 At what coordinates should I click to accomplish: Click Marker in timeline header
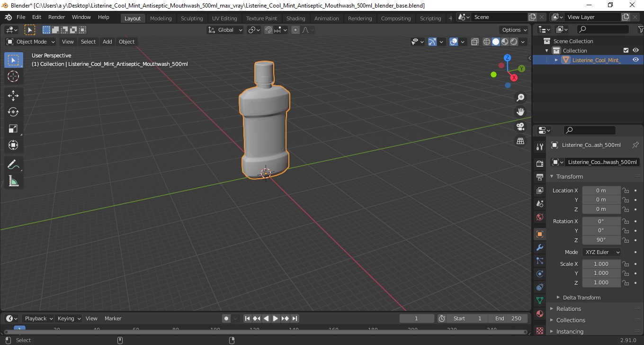(113, 318)
